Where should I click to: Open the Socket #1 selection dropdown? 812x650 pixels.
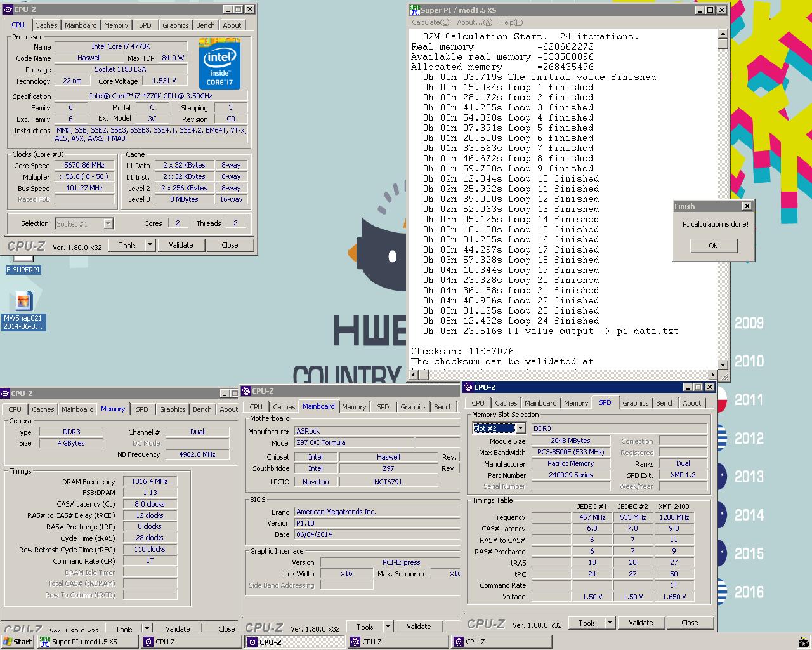(108, 223)
